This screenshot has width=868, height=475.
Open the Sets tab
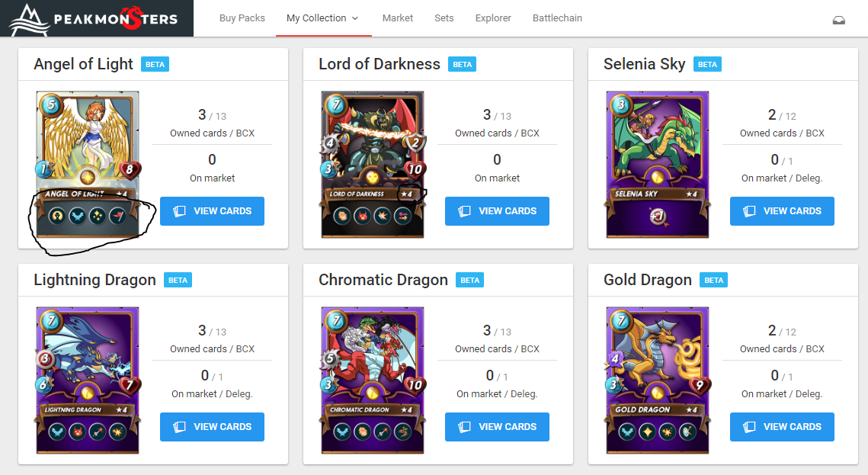coord(444,18)
